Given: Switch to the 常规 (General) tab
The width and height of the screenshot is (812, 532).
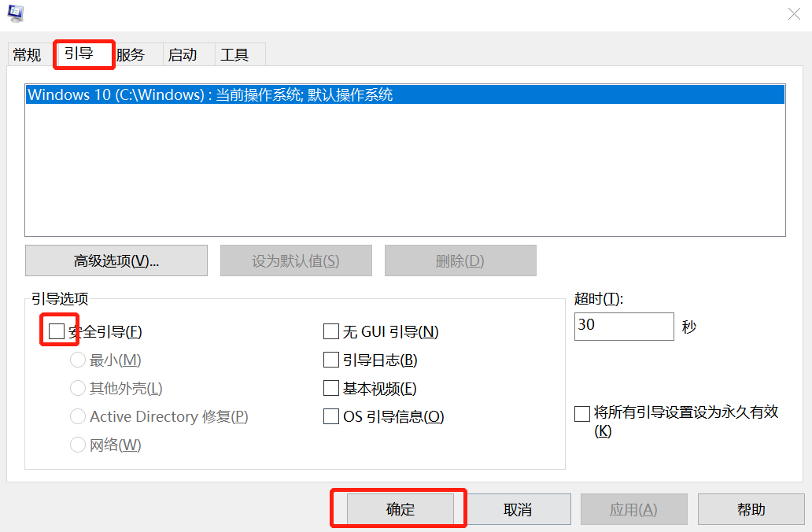Looking at the screenshot, I should tap(26, 54).
